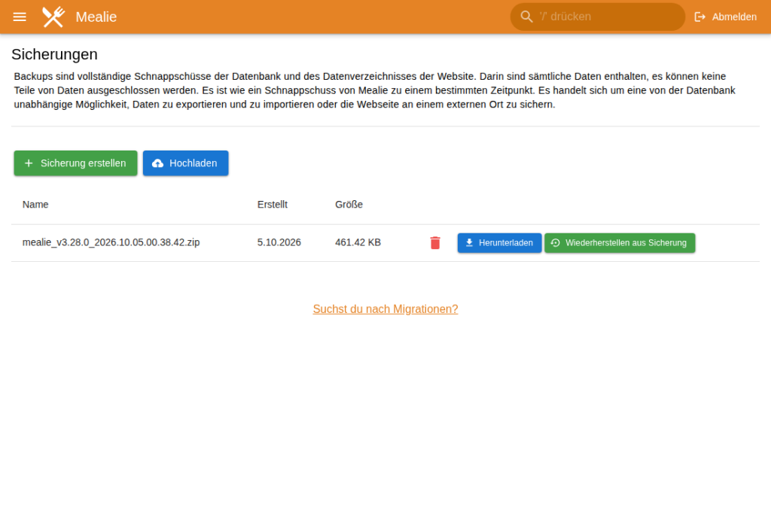The width and height of the screenshot is (771, 532).
Task: Open the hamburger navigation menu
Action: click(x=20, y=17)
